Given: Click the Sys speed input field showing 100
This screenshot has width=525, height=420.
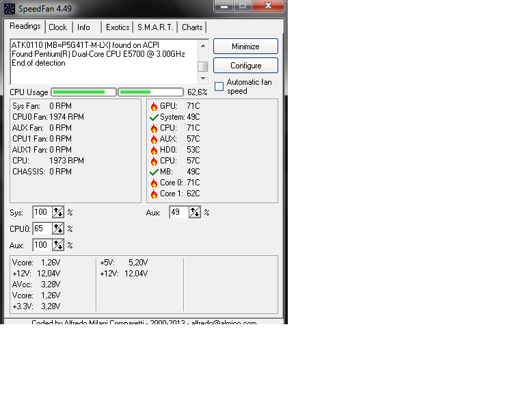Looking at the screenshot, I should 42,212.
